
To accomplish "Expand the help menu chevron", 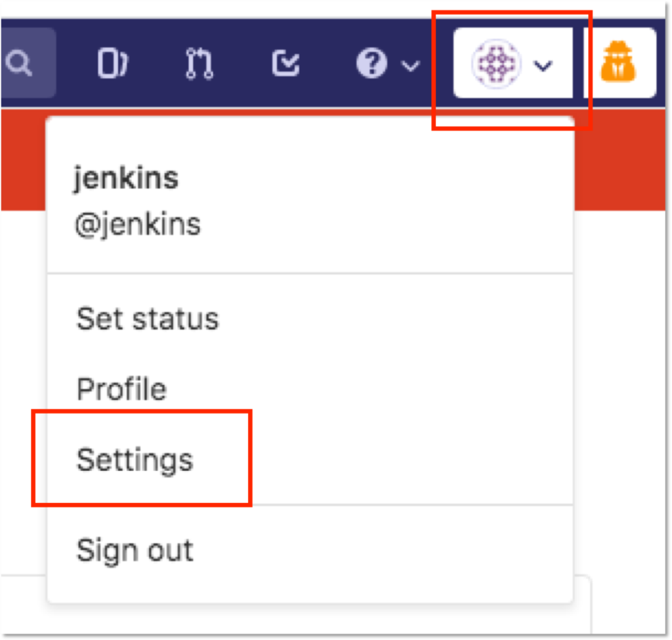I will (410, 66).
